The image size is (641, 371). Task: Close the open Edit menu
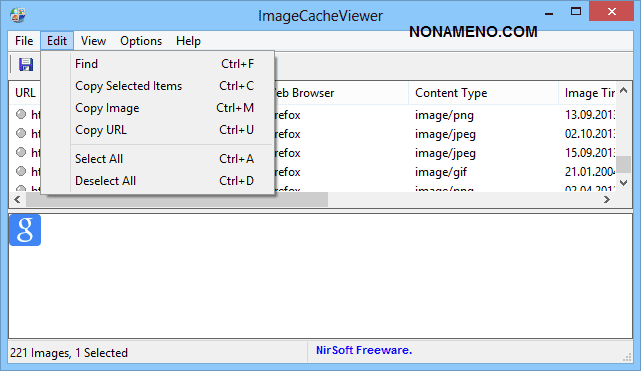(57, 41)
